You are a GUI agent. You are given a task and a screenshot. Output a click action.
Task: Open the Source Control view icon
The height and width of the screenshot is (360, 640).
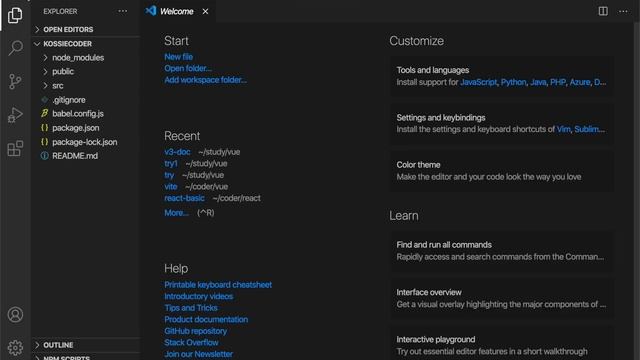coord(15,82)
